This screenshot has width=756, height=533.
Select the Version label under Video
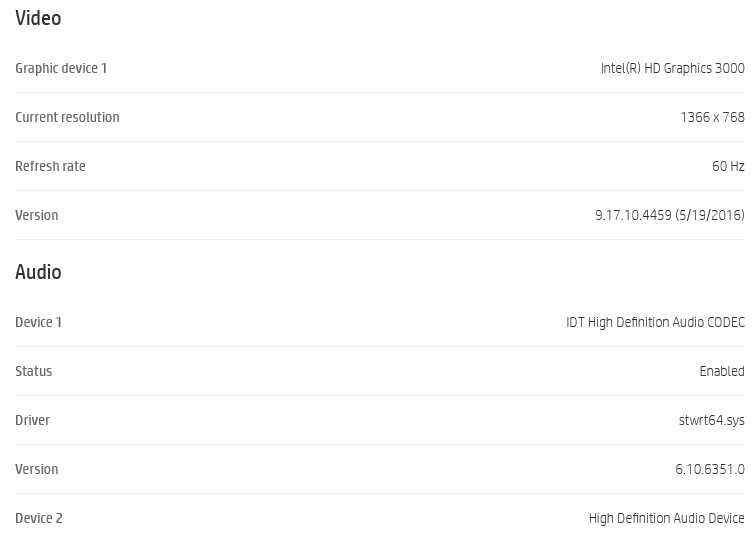(37, 215)
